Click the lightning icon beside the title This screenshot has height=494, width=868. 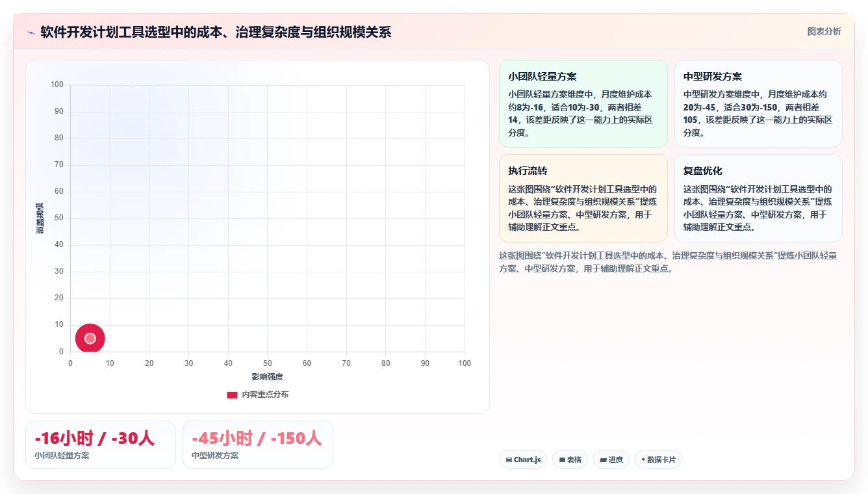(31, 32)
